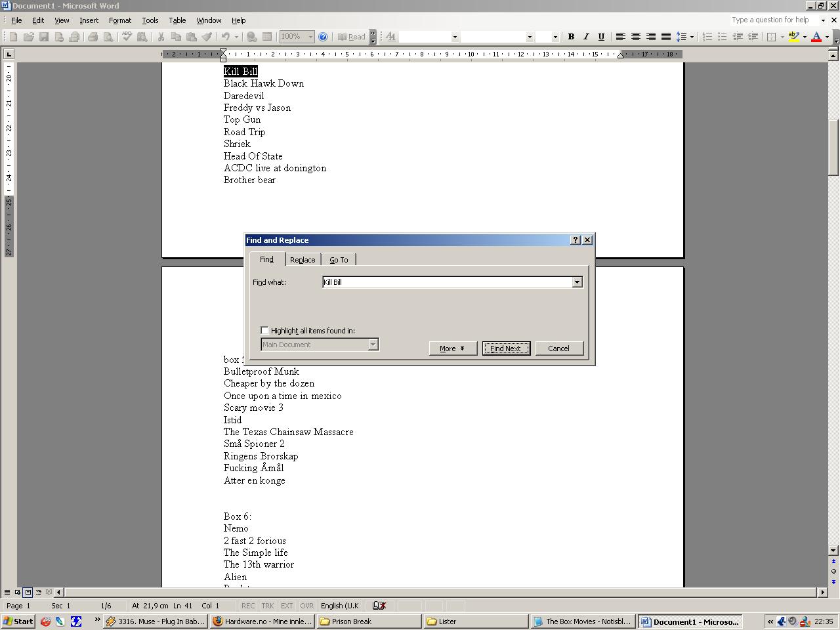Click Cancel in Find and Replace dialog
The width and height of the screenshot is (840, 630).
coord(559,348)
